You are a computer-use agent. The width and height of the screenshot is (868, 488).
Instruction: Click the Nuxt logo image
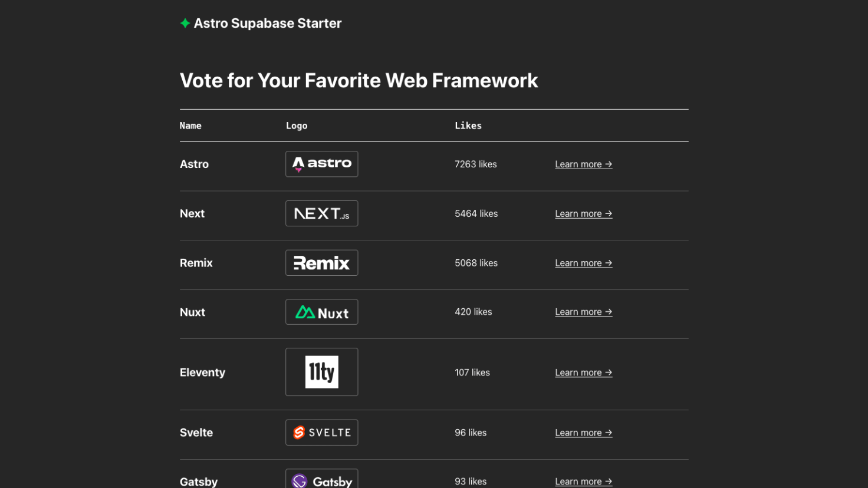tap(321, 312)
